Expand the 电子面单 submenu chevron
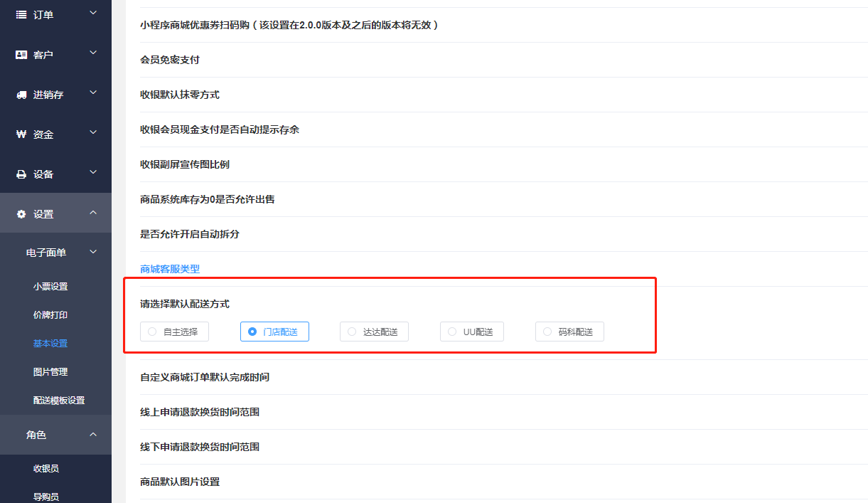868x503 pixels. pyautogui.click(x=93, y=251)
